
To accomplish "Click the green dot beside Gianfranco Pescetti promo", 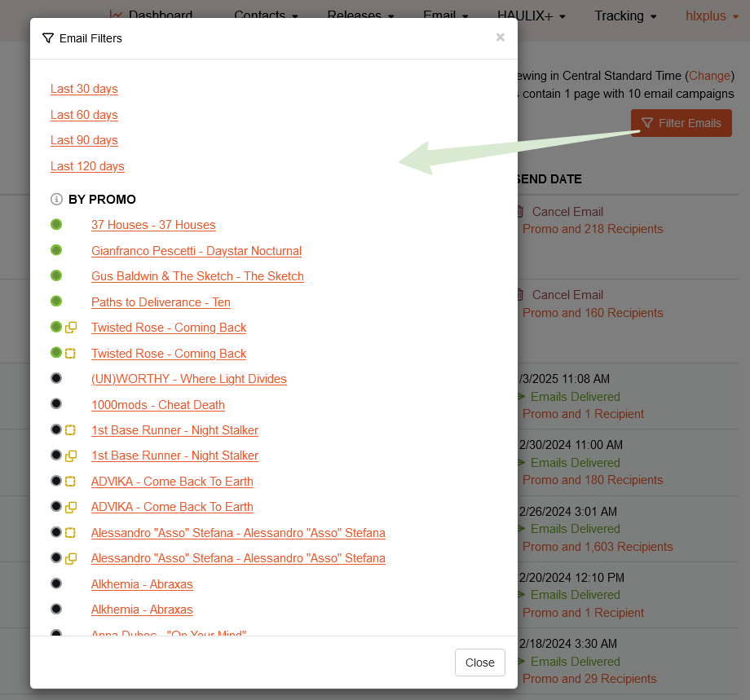I will coord(56,250).
